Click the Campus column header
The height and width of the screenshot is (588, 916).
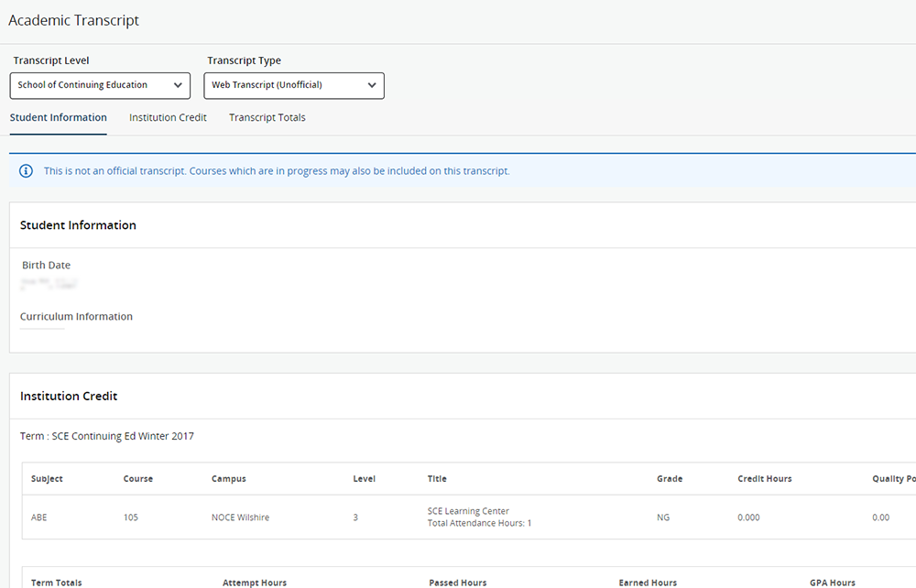[228, 479]
